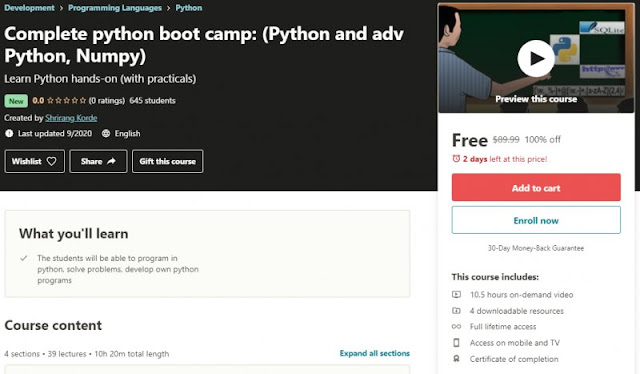Click Gift this course button

pos(167,161)
